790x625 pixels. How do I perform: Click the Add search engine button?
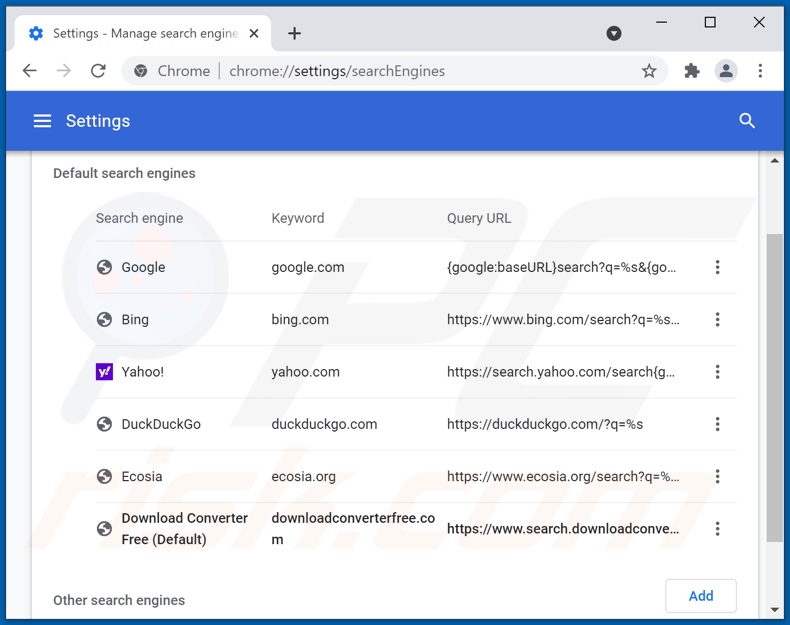(x=700, y=596)
